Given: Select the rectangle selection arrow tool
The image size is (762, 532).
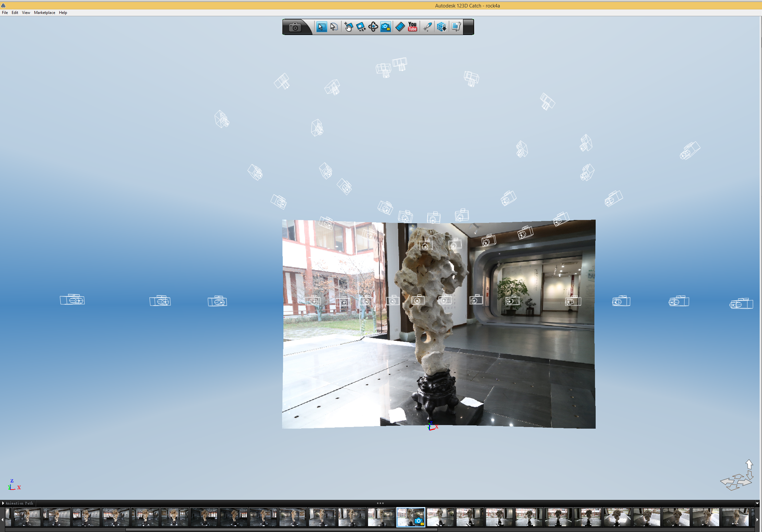Looking at the screenshot, I should coord(321,27).
